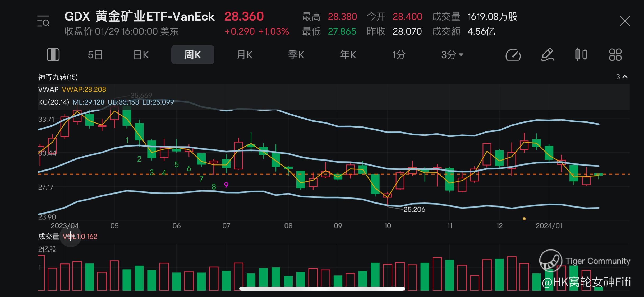Click the Tiger Community logo
The image size is (644, 297).
coord(551,261)
